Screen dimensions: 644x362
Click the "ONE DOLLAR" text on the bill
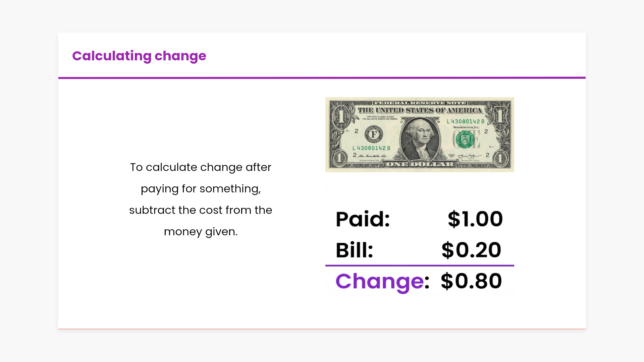(420, 164)
